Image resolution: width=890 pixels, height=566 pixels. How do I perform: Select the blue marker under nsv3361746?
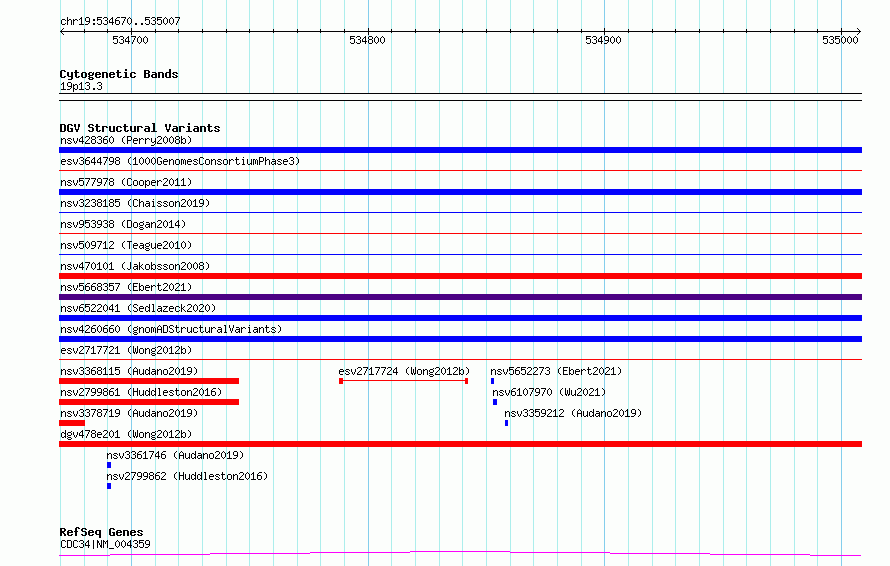click(109, 465)
